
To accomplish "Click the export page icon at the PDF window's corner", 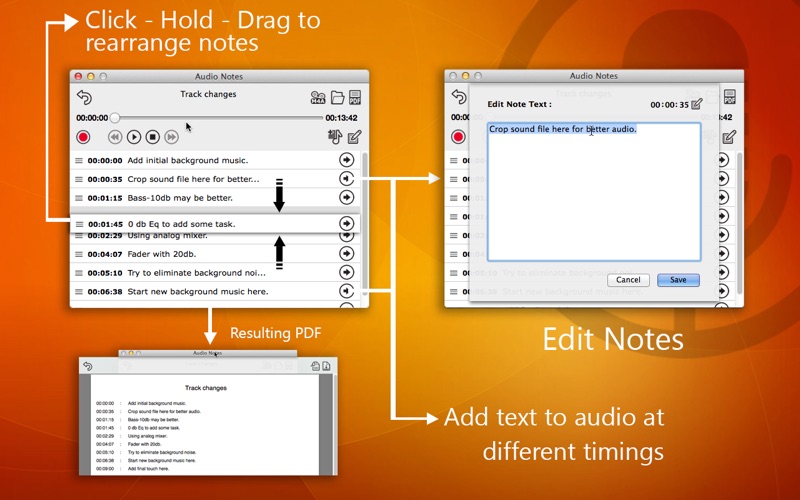I will coord(326,366).
